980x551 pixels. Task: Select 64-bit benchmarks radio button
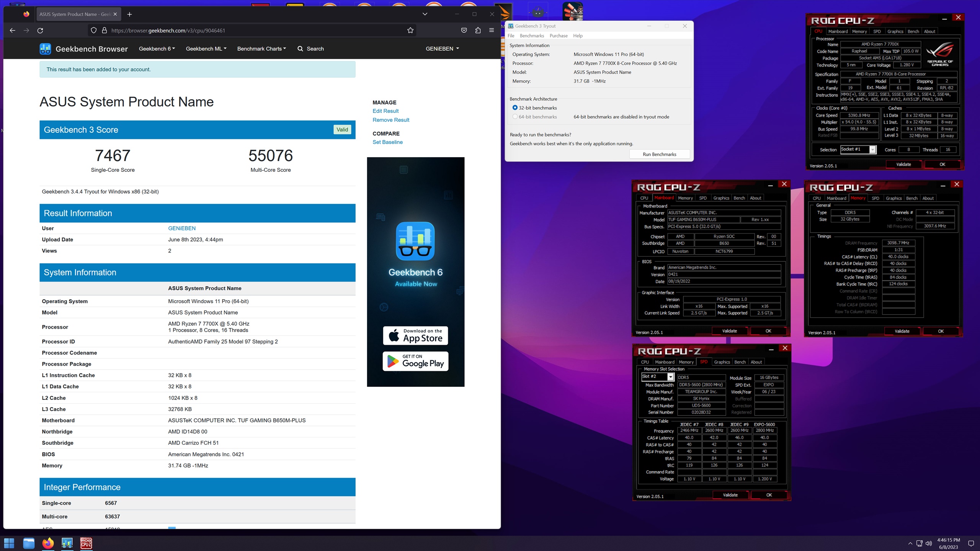tap(515, 117)
